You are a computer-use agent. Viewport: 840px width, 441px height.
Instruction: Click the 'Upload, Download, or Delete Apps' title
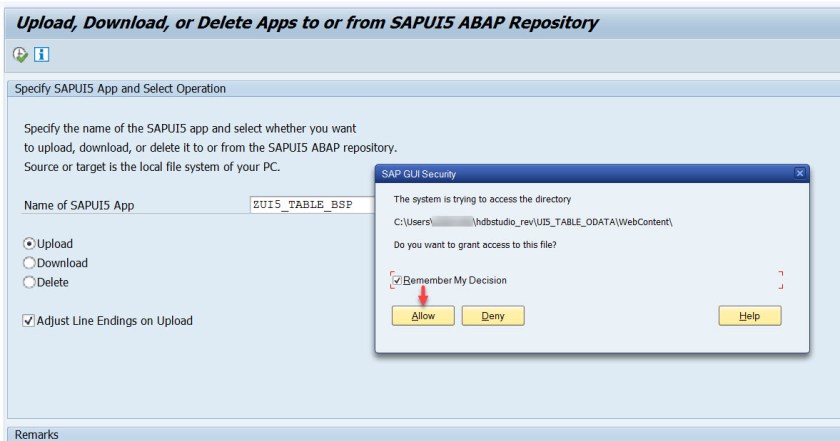[307, 23]
